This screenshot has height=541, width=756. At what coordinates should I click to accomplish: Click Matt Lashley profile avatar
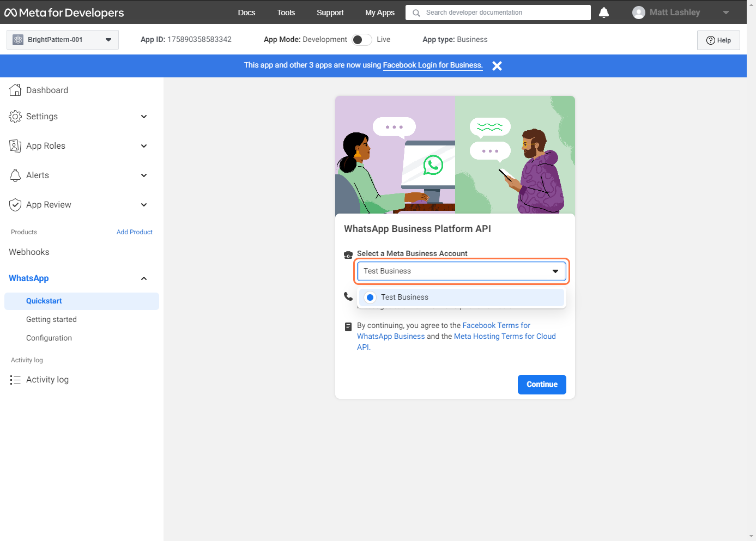tap(638, 13)
